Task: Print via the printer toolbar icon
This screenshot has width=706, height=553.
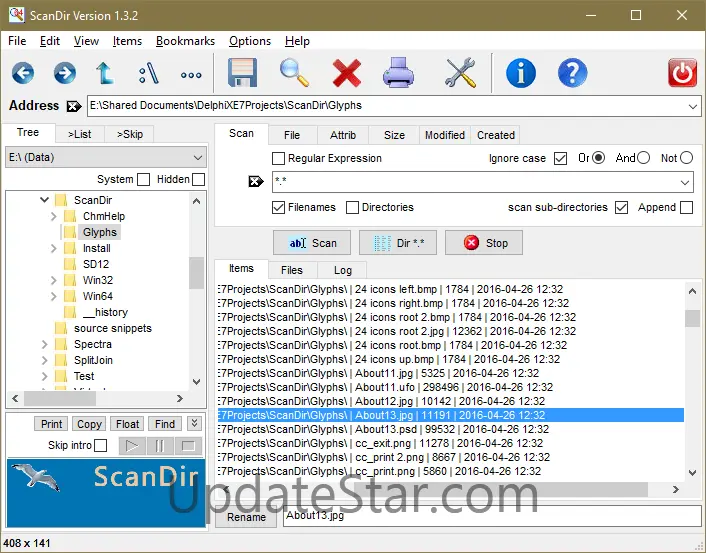Action: pyautogui.click(x=398, y=73)
